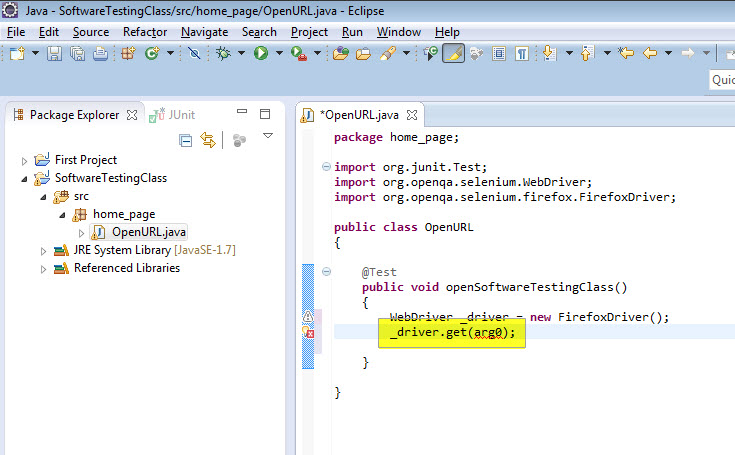This screenshot has width=735, height=455.
Task: Click the Print toolbar icon
Action: pyautogui.click(x=100, y=53)
